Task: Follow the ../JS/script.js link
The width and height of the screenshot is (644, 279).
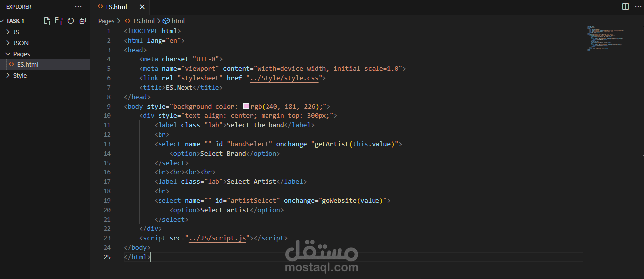Action: point(217,238)
